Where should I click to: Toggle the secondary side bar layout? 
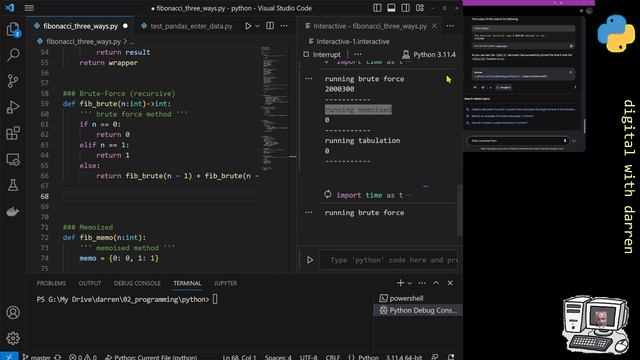pyautogui.click(x=405, y=8)
